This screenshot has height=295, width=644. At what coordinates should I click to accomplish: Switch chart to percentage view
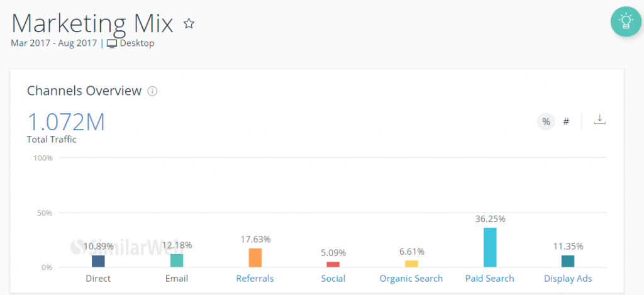click(546, 122)
